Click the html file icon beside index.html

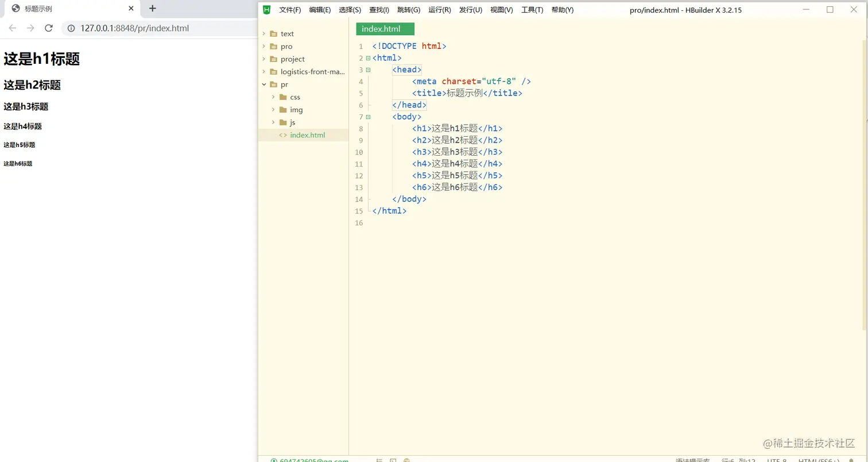click(283, 135)
